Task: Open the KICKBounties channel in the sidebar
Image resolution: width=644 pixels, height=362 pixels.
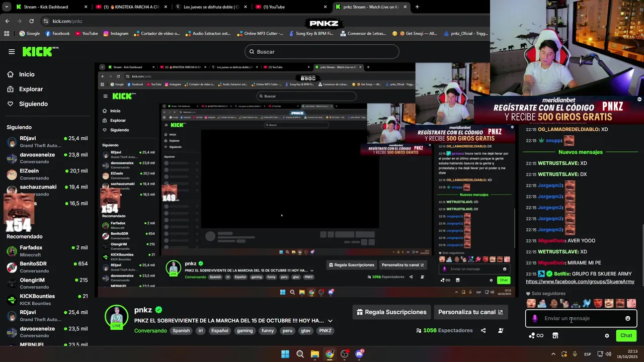Action: click(x=47, y=299)
